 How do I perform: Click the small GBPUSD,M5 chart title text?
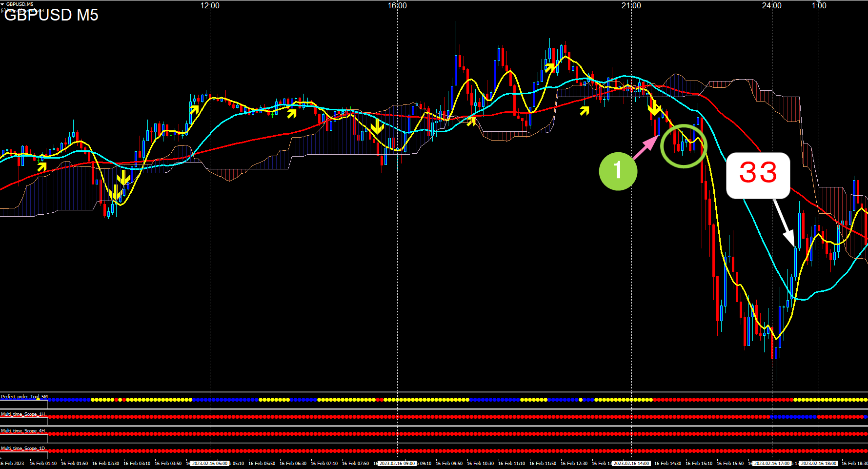pyautogui.click(x=20, y=4)
